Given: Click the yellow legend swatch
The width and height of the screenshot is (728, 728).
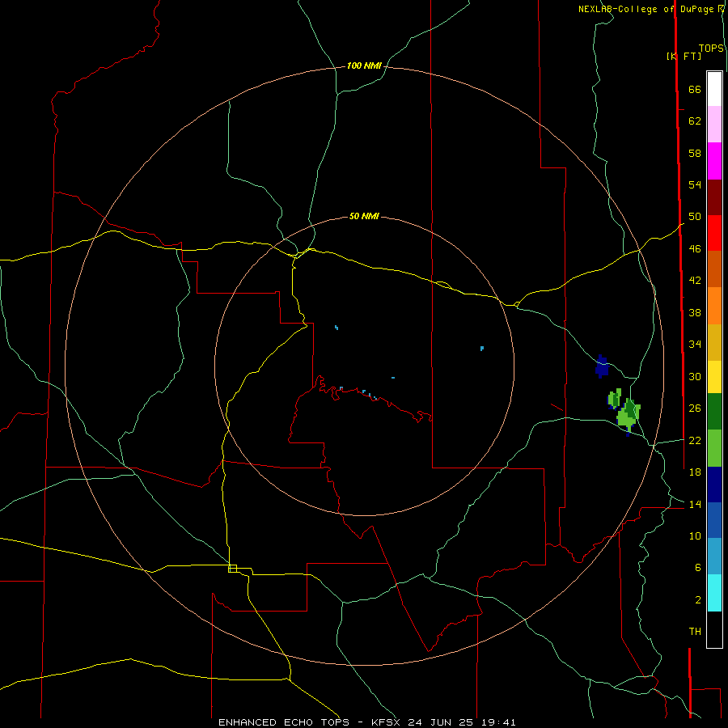Looking at the screenshot, I should coord(714,376).
